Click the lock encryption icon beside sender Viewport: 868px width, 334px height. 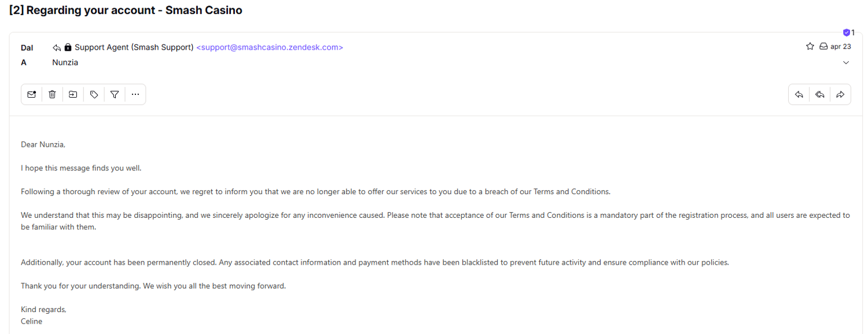[68, 47]
